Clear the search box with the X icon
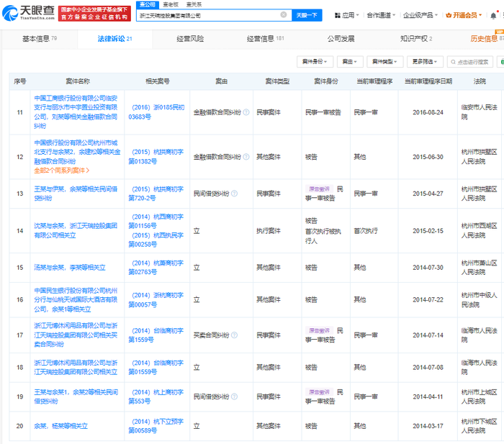Screen dimensions: 504x444 tap(284, 15)
